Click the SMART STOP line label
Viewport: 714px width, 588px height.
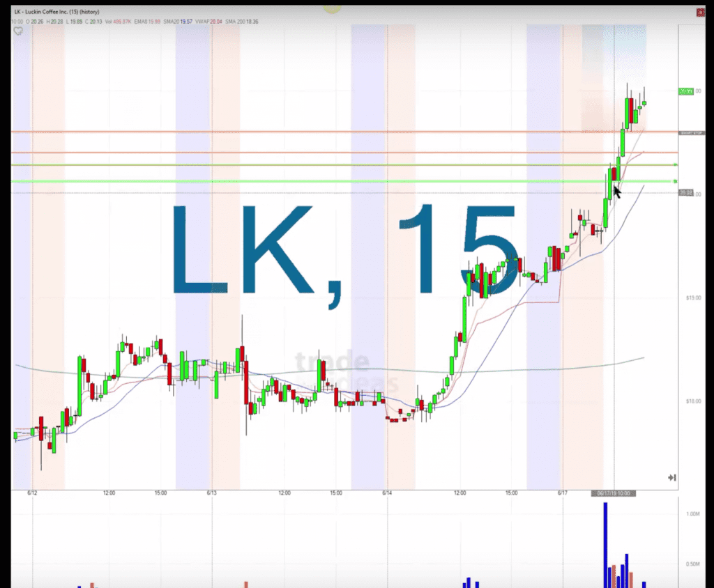pos(692,133)
